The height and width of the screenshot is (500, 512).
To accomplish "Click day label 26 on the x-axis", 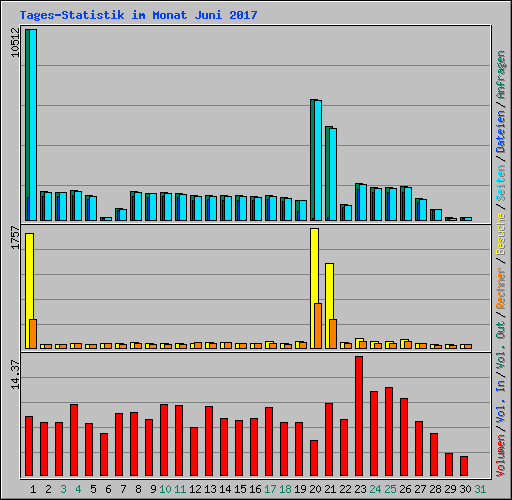I will tap(405, 489).
